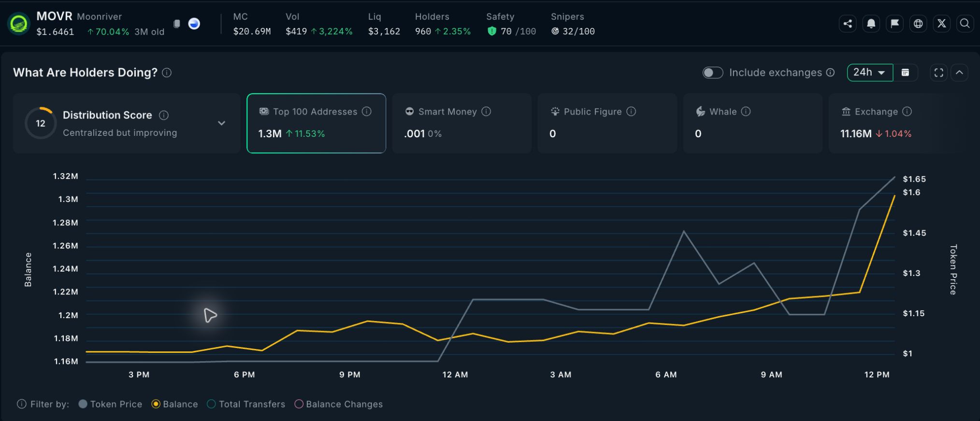Screen dimensions: 980x421
Task: Copy the MOVR contract address
Action: click(x=177, y=24)
